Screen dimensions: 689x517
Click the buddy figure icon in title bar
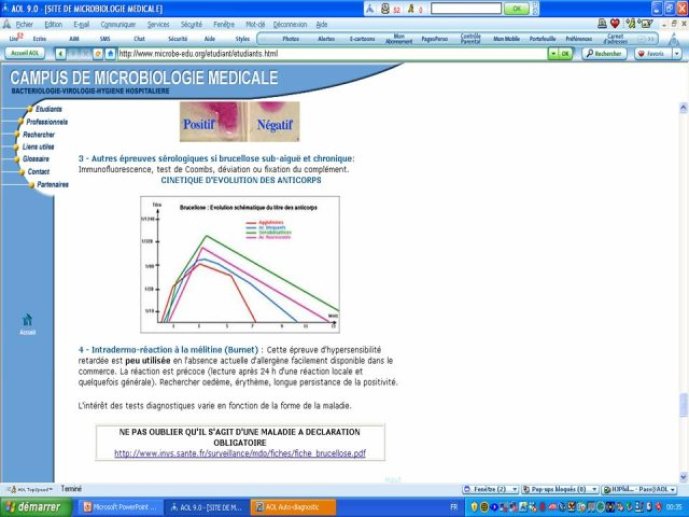point(411,8)
